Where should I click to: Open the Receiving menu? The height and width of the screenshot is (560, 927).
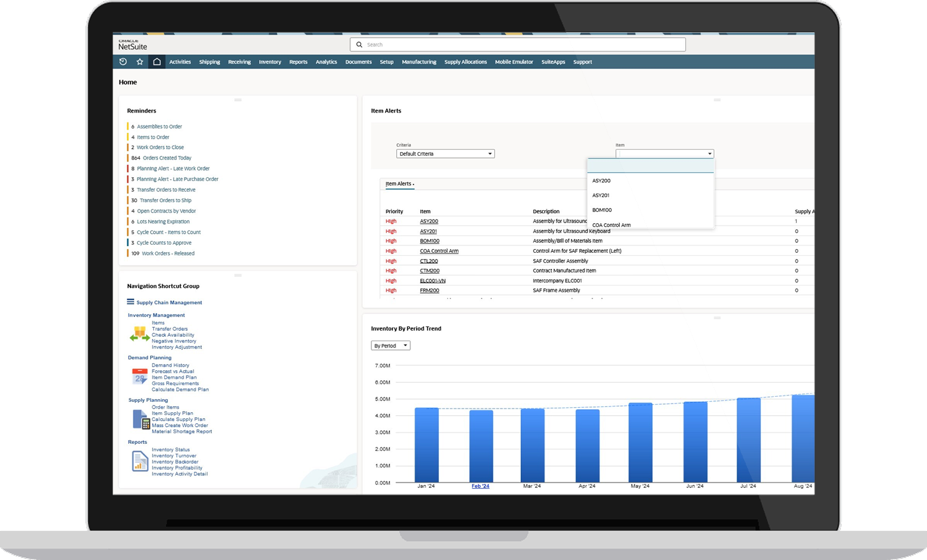tap(239, 62)
